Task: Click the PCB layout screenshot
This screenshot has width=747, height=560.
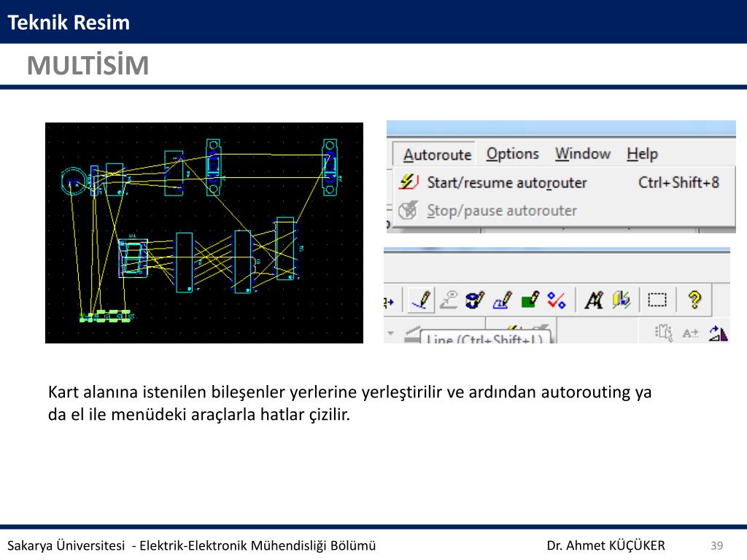Action: pos(204,233)
